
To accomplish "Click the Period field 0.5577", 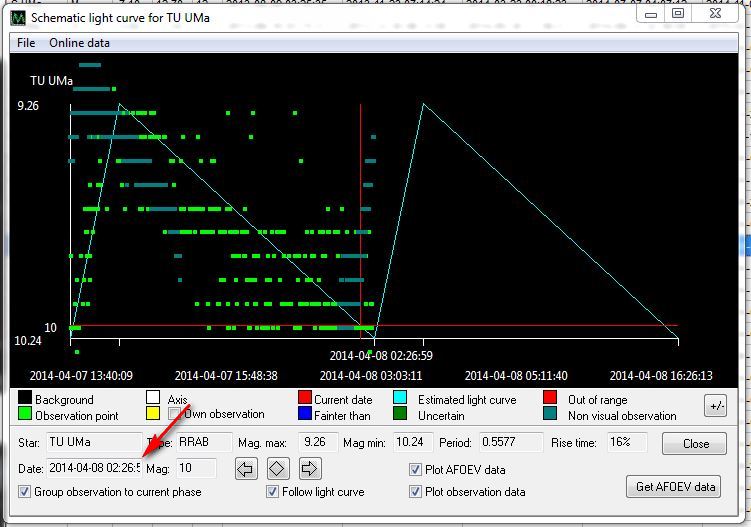I will point(511,442).
